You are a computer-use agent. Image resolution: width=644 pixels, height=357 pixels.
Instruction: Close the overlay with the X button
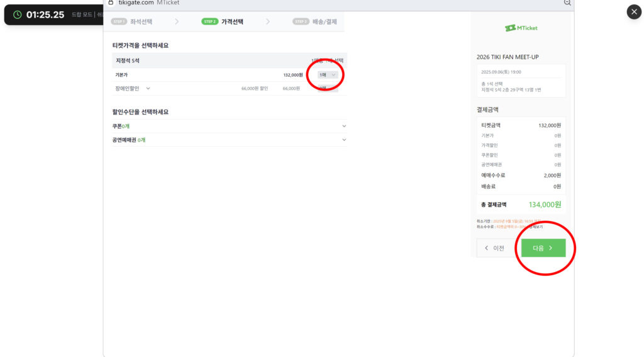[634, 12]
